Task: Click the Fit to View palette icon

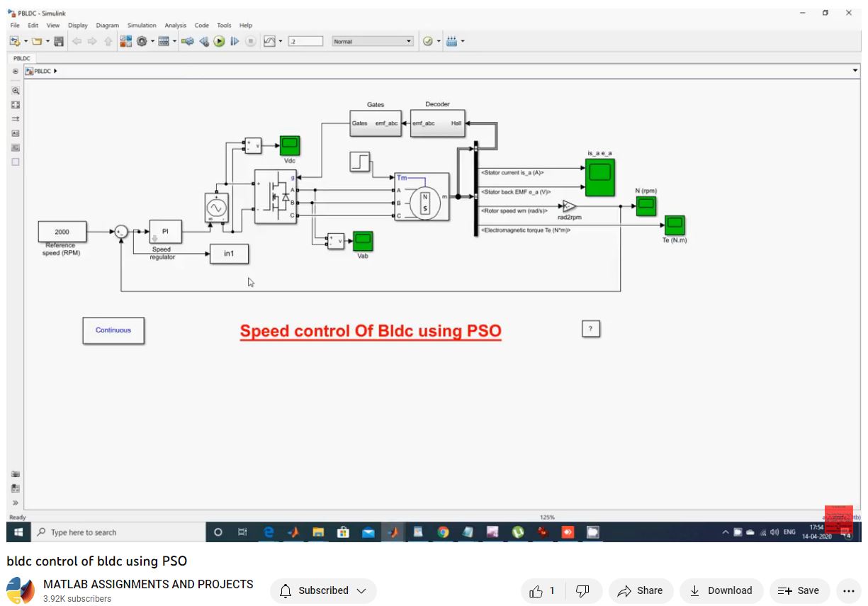Action: [x=16, y=105]
